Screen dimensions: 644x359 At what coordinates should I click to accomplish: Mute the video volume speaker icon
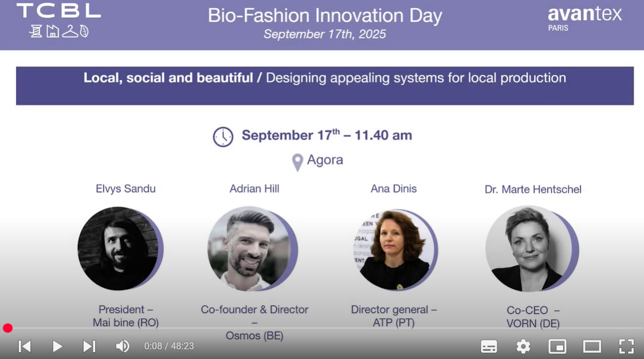[123, 346]
